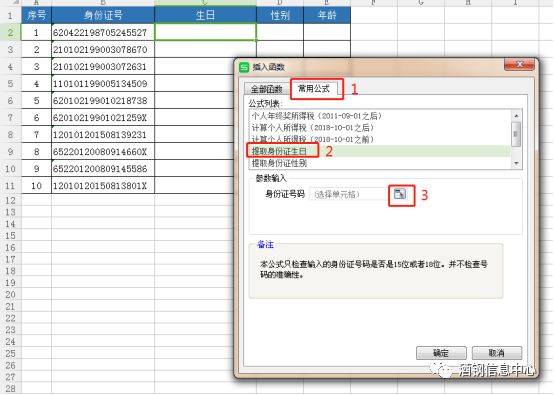Select ID cell 110101199005134509

[x=103, y=83]
